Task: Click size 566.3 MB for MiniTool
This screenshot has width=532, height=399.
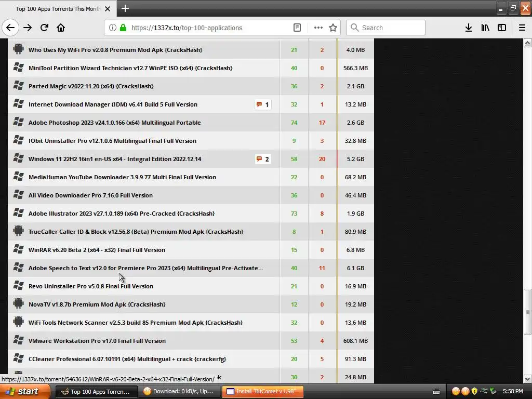Action: coord(355,68)
